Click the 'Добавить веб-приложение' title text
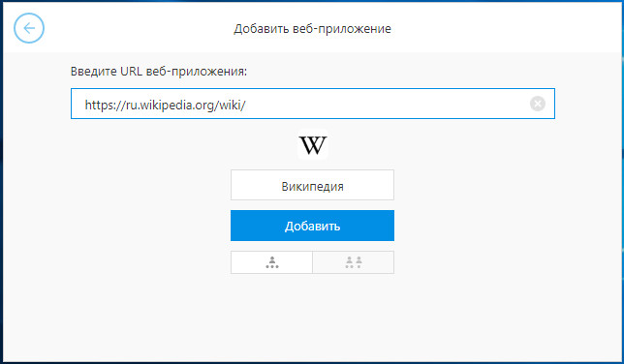Viewport: 624px width, 364px height. (312, 29)
